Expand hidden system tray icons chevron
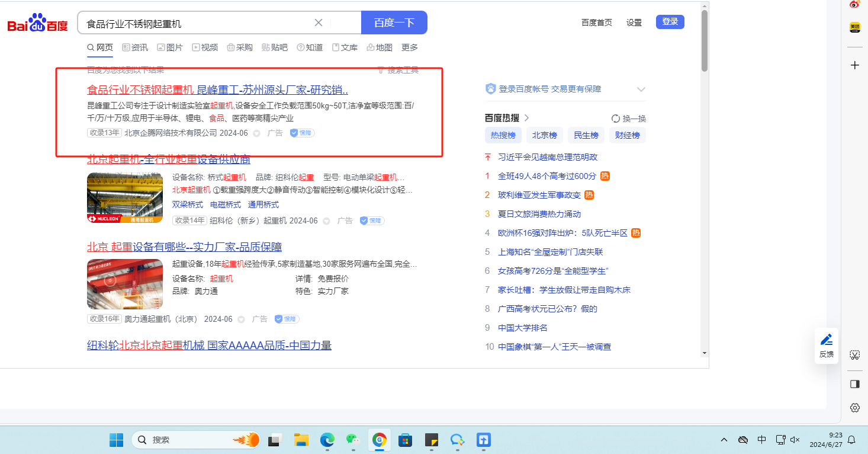The image size is (868, 454). [724, 440]
